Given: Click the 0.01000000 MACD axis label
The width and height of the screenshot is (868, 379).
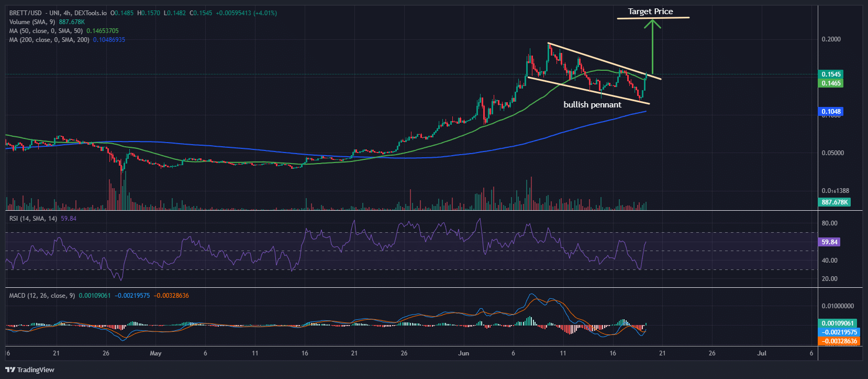Looking at the screenshot, I should 838,306.
